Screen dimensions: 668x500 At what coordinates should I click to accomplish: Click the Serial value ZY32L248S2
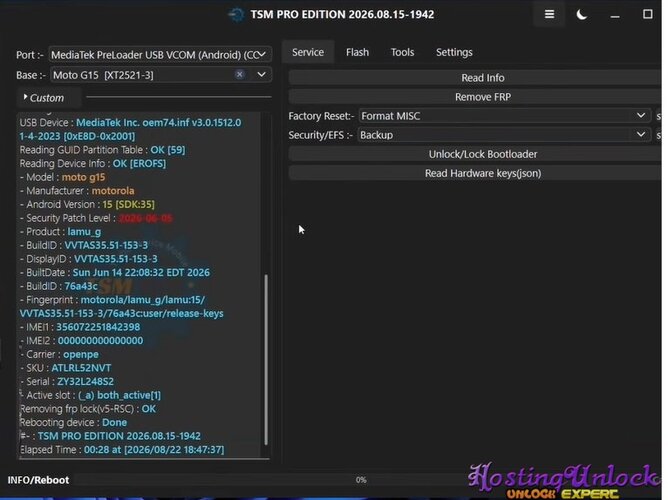[x=85, y=382]
